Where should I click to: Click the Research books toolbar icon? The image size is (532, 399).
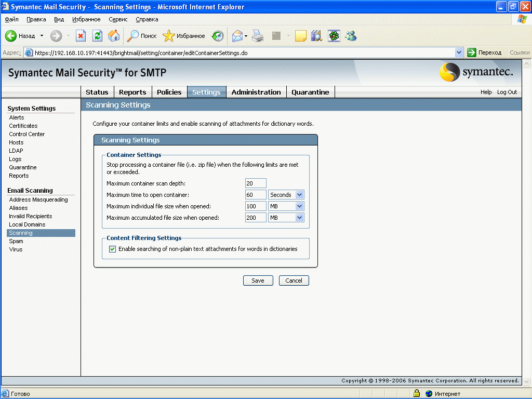[316, 36]
